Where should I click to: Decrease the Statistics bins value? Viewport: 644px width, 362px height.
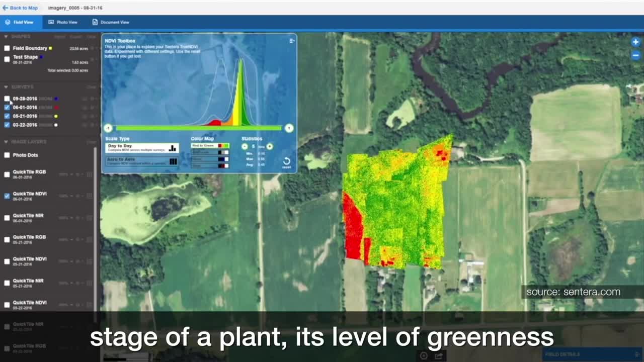pyautogui.click(x=245, y=146)
